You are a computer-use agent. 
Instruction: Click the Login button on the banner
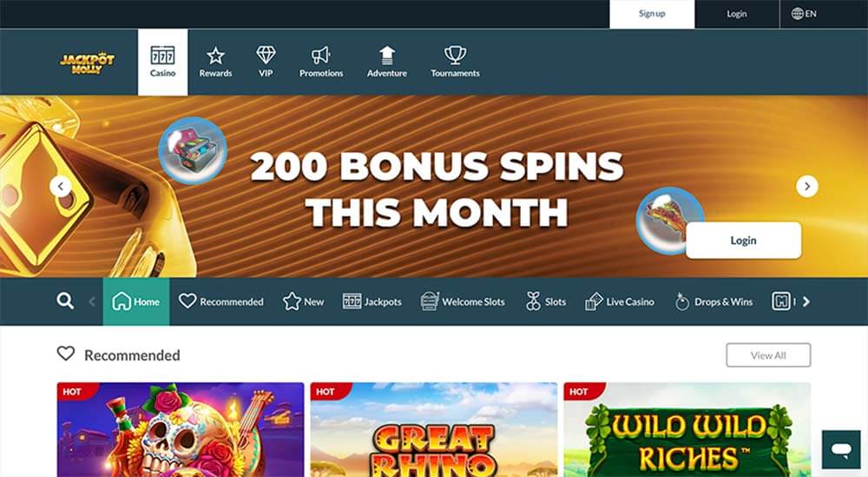tap(744, 241)
